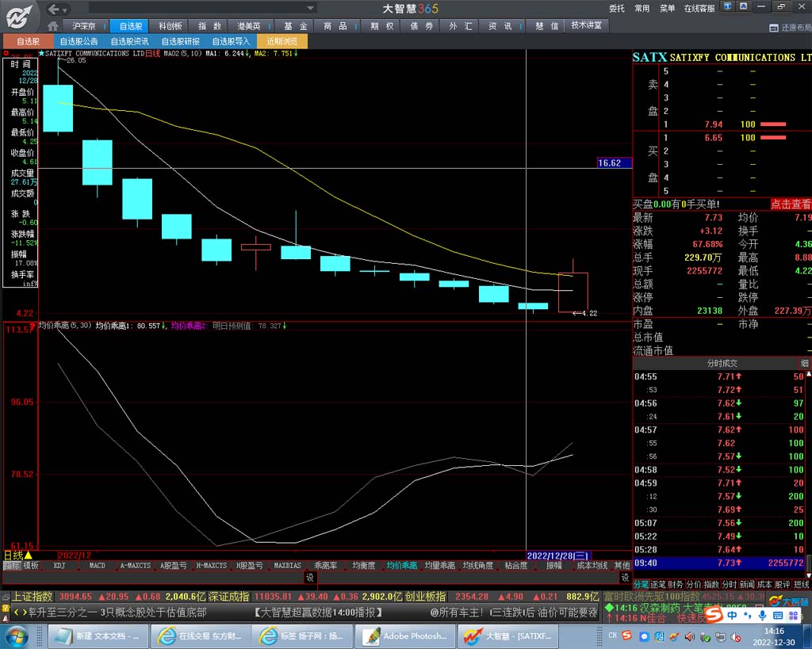Select the 财务 tab in the bottom-right panel
Viewport: 812px width, 649px height.
[x=676, y=585]
